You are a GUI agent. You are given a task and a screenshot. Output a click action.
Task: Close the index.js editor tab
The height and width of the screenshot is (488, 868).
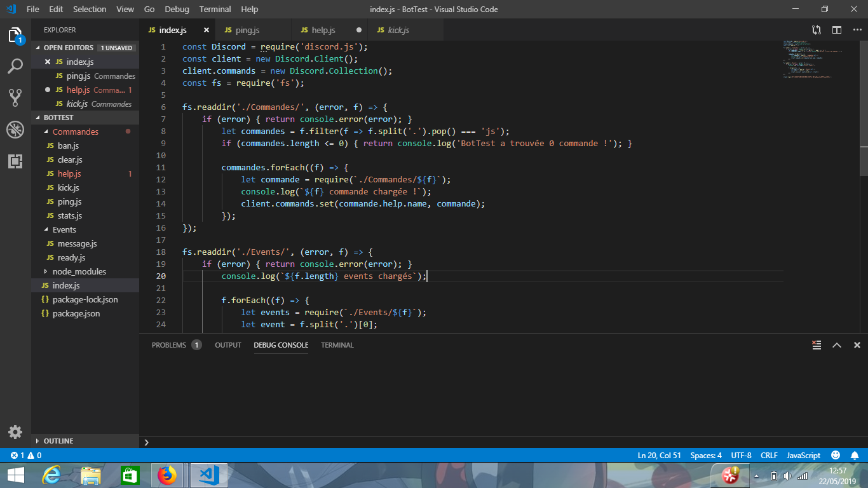[207, 30]
